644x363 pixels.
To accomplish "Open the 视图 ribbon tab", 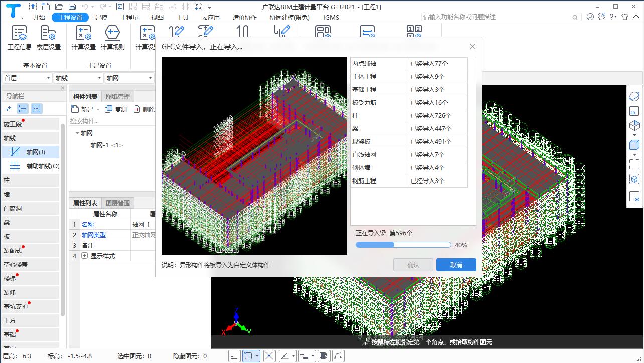I will [x=157, y=17].
